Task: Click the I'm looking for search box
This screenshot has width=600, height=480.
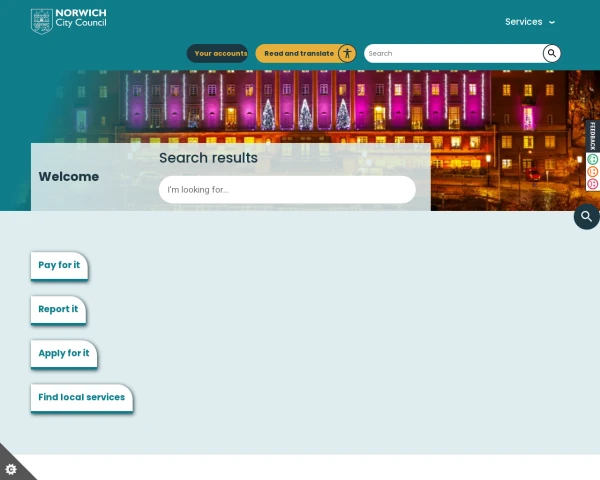Action: [x=287, y=190]
